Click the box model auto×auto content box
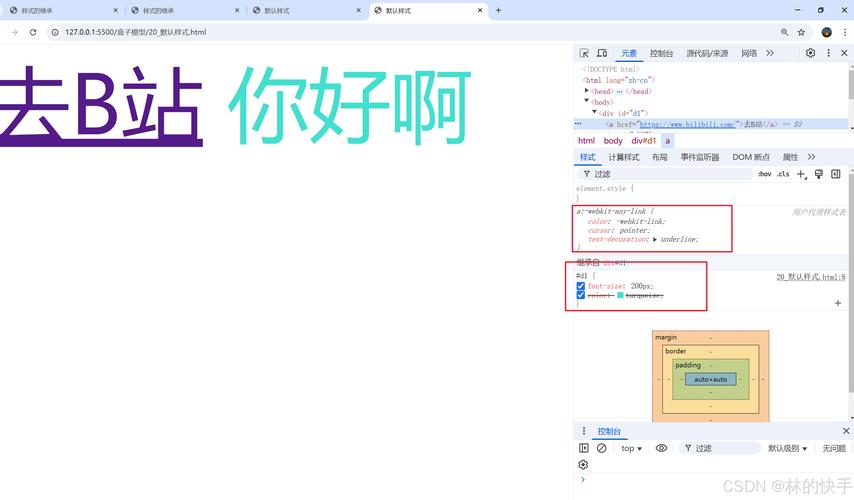The image size is (854, 500). pos(711,379)
